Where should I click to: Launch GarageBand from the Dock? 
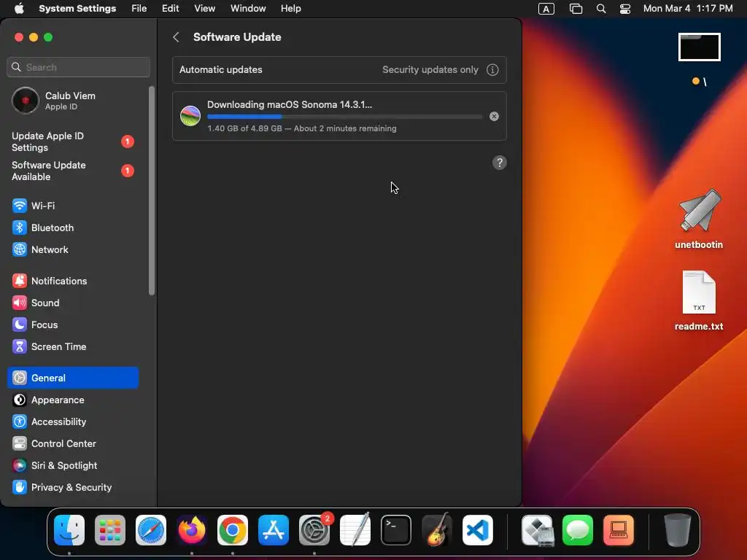[x=437, y=530]
